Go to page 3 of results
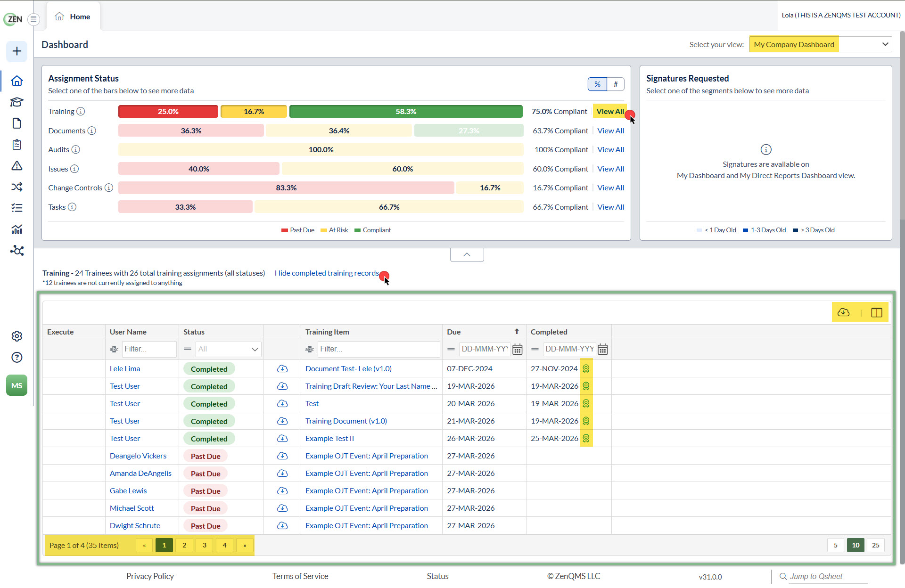This screenshot has height=588, width=905. pos(205,545)
